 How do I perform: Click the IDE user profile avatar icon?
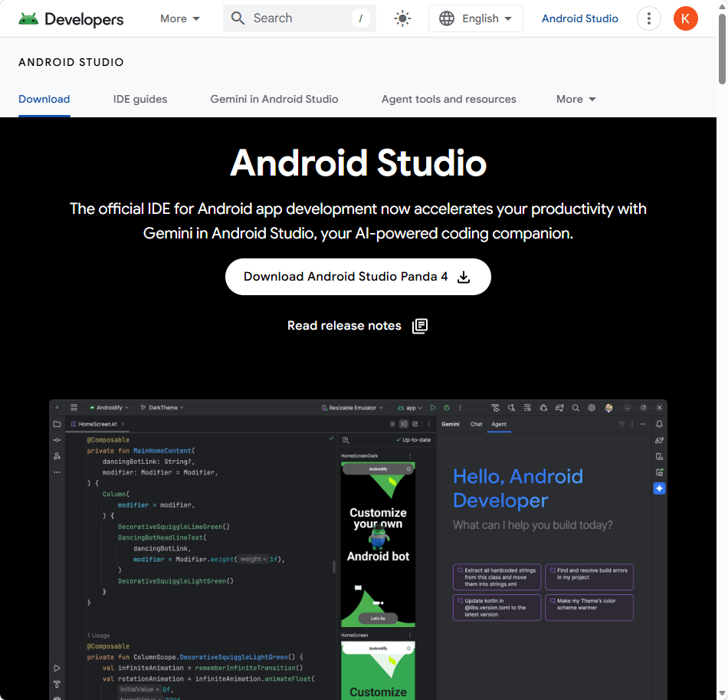(x=608, y=408)
